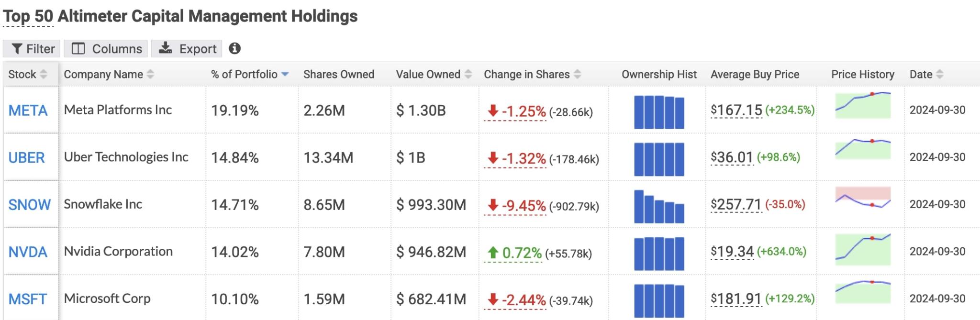This screenshot has height=320, width=980.
Task: Click META share change -1.25%
Action: [x=516, y=111]
